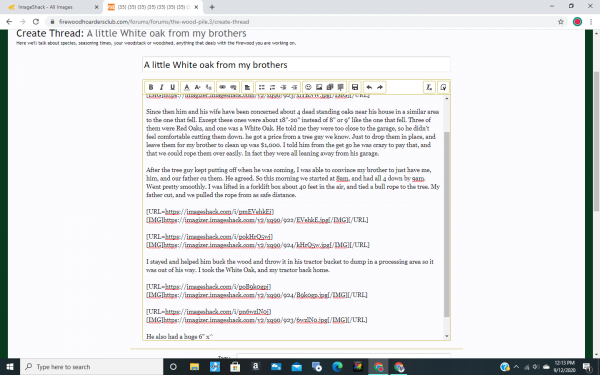Open the text alignment options

coord(247,87)
